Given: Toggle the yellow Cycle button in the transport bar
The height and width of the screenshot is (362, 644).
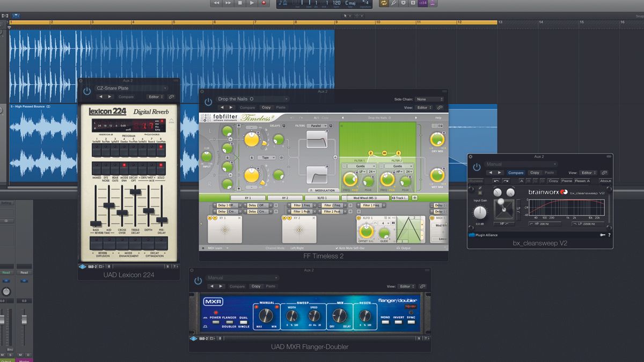Looking at the screenshot, I should coord(383,3).
